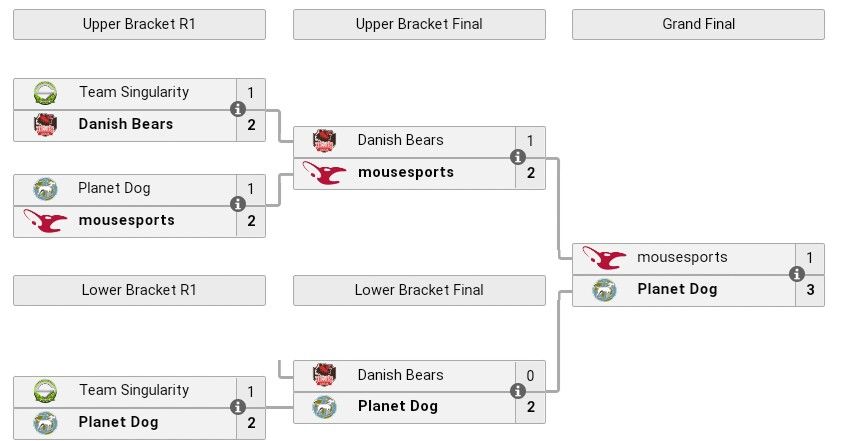Open info icon for Lower Bracket Final match
This screenshot has width=848, height=441.
click(x=518, y=391)
